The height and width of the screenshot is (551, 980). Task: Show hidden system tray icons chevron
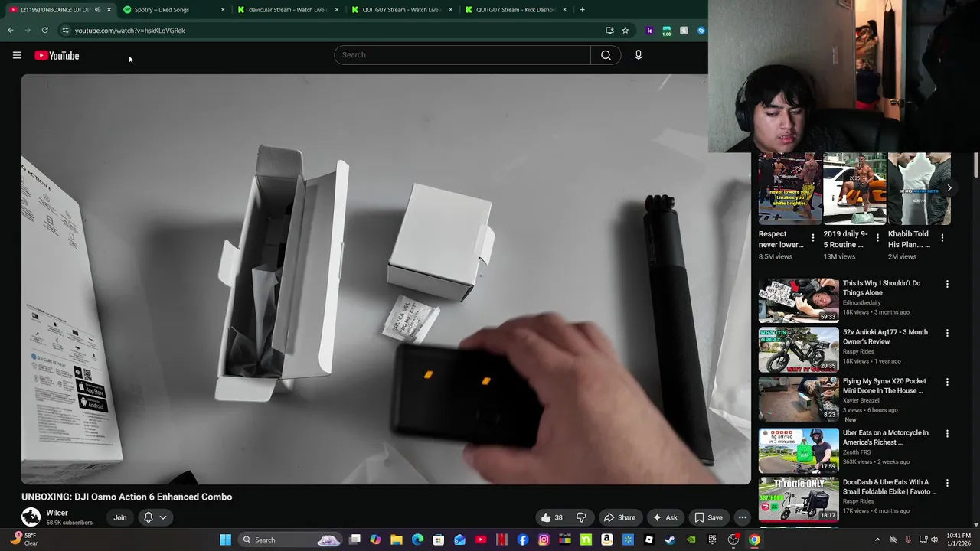click(877, 540)
